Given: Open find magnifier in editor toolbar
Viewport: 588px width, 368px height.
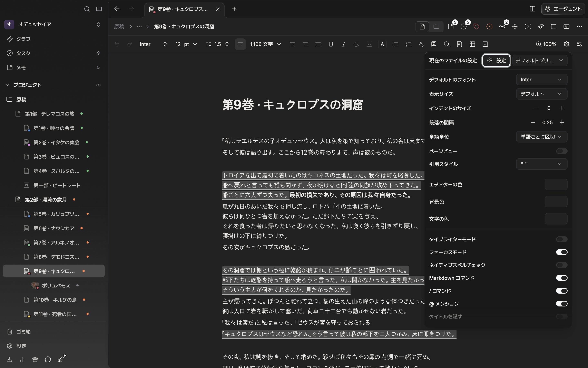Looking at the screenshot, I should (x=447, y=44).
